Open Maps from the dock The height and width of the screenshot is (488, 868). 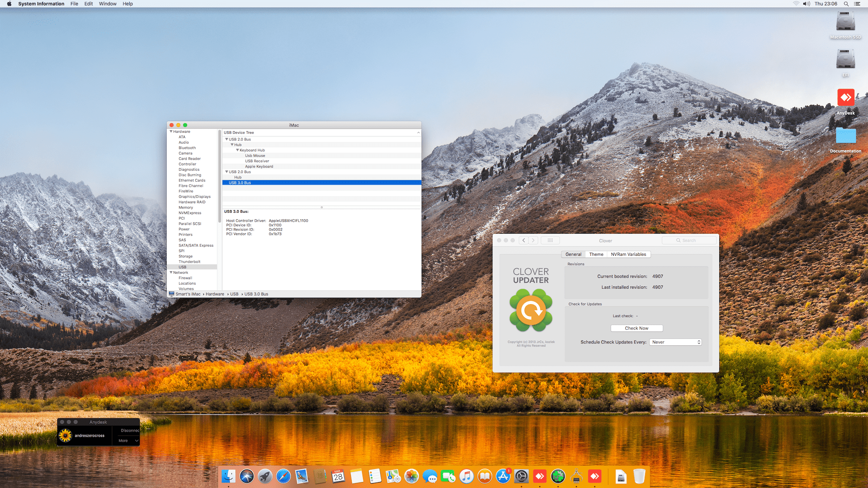click(x=393, y=476)
